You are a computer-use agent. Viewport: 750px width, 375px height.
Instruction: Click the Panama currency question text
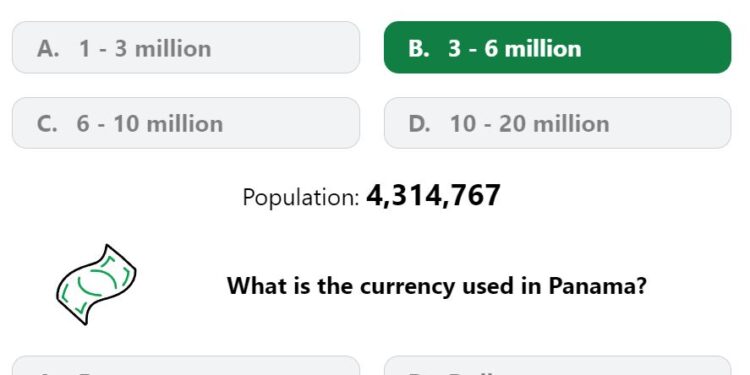[437, 286]
